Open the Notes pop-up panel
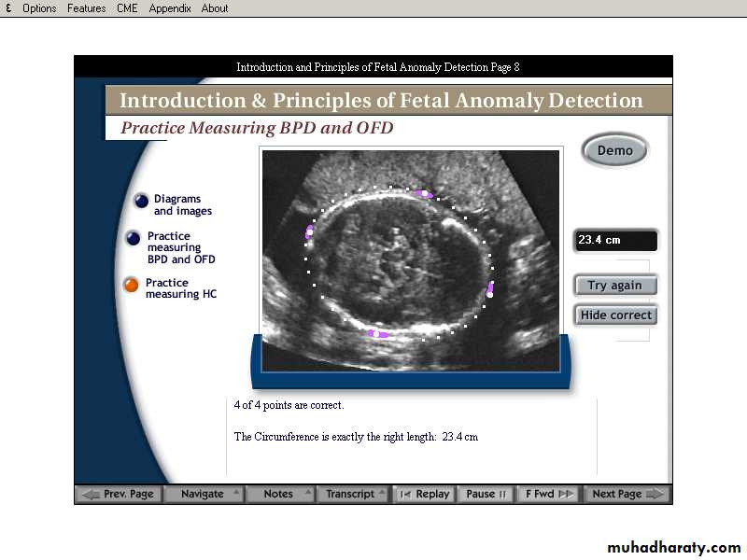This screenshot has height=560, width=747. 280,494
